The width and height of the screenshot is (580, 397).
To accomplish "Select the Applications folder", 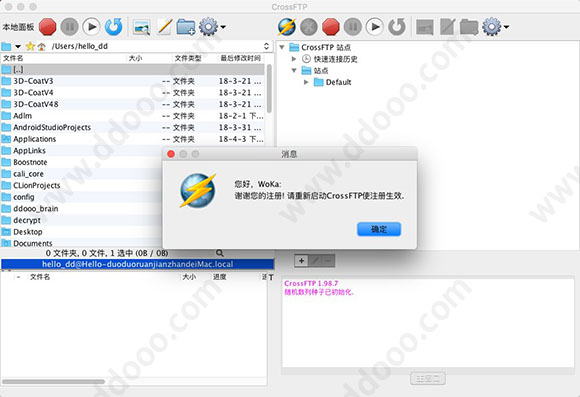I will [132, 139].
